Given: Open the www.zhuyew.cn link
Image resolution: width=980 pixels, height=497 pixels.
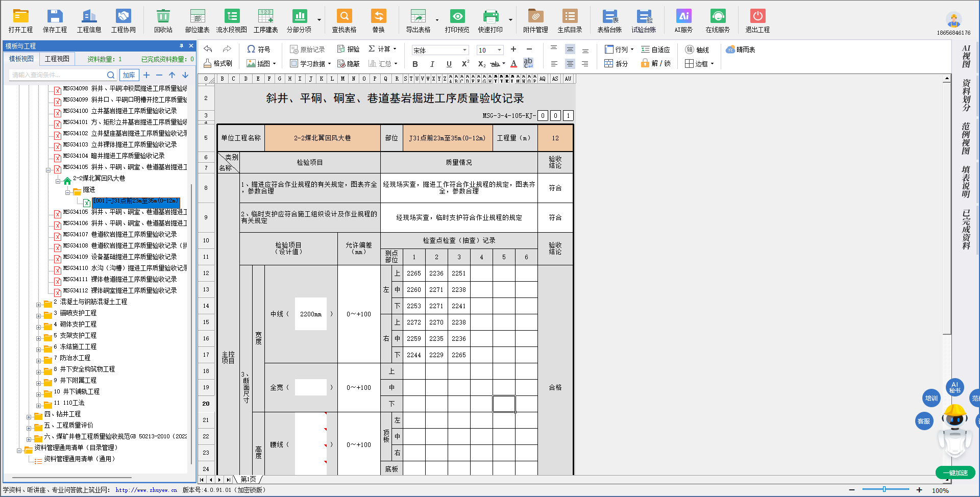Looking at the screenshot, I should pyautogui.click(x=146, y=490).
